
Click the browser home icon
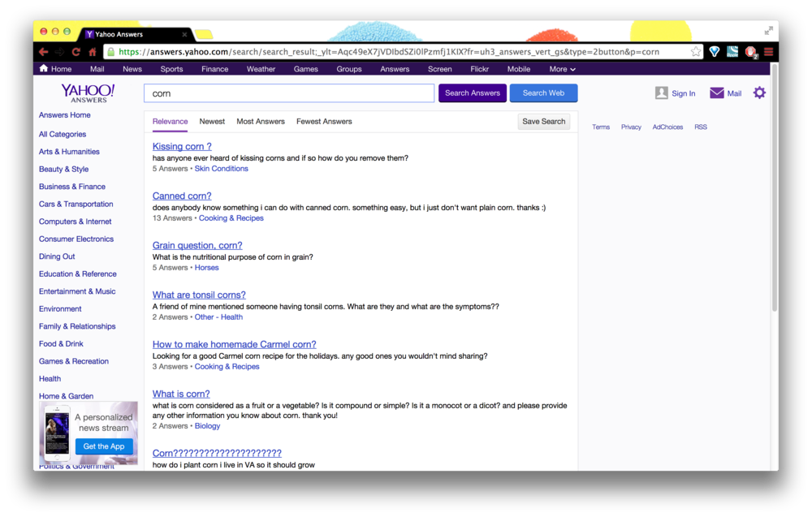(x=93, y=52)
